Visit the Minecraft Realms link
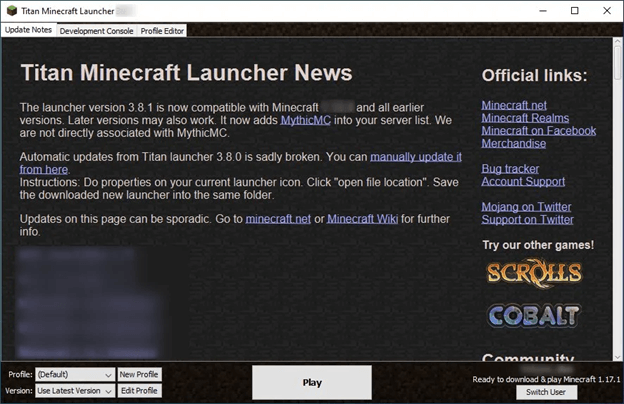 click(x=525, y=118)
